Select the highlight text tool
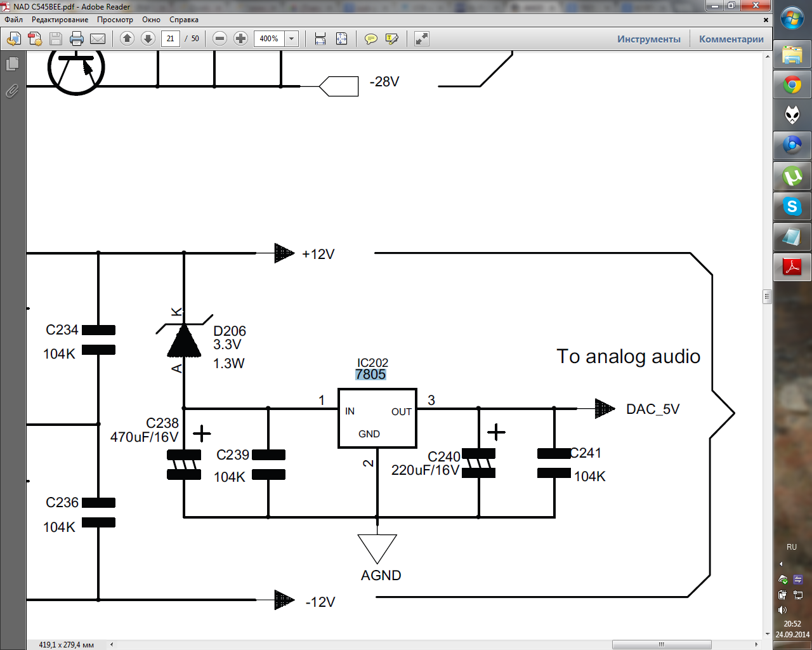812x650 pixels. (x=392, y=39)
